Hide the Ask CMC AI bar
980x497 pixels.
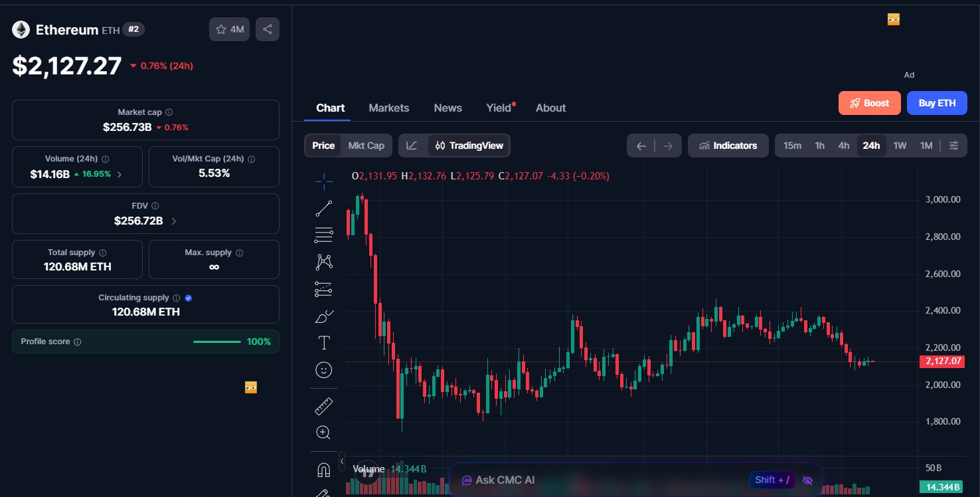coord(808,480)
